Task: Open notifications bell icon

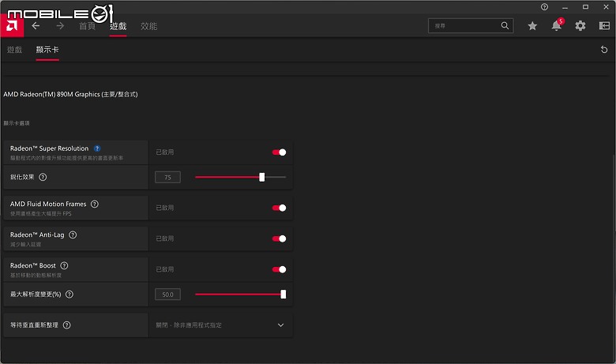Action: point(557,26)
